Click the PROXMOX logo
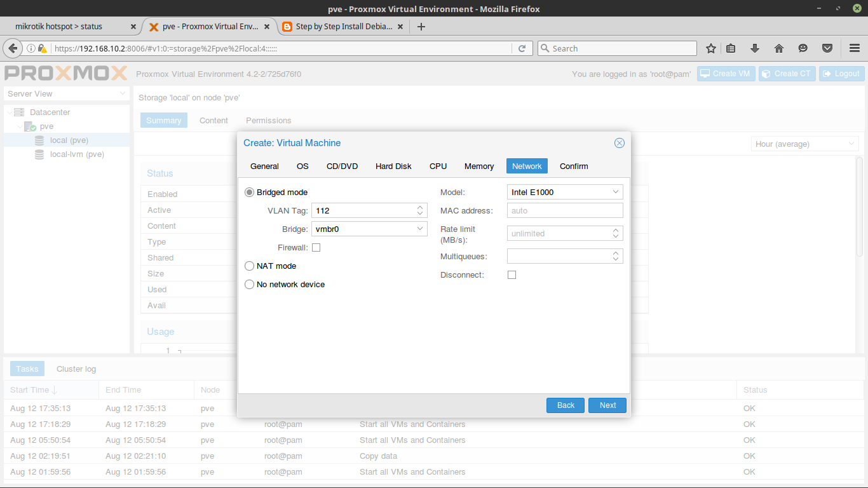Image resolution: width=868 pixels, height=488 pixels. pos(66,73)
